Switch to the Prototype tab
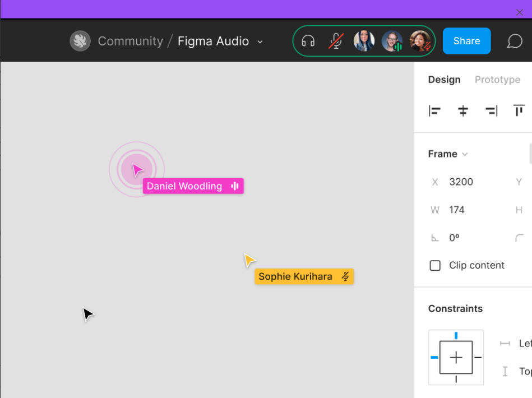This screenshot has height=398, width=532. pos(497,80)
